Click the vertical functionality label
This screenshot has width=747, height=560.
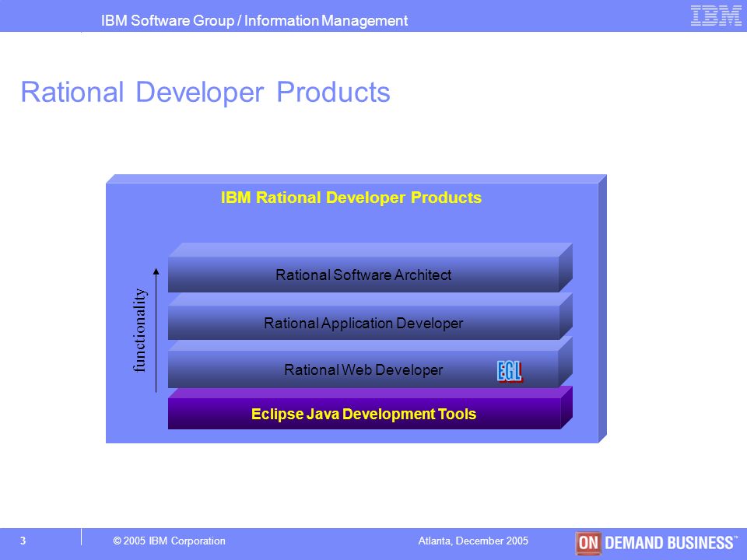pyautogui.click(x=139, y=330)
